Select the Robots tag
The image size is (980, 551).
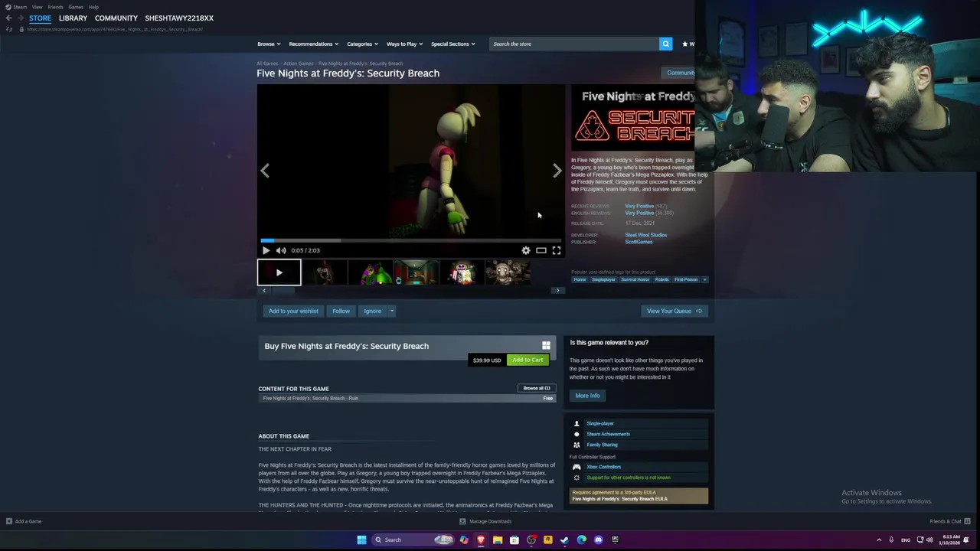click(661, 279)
